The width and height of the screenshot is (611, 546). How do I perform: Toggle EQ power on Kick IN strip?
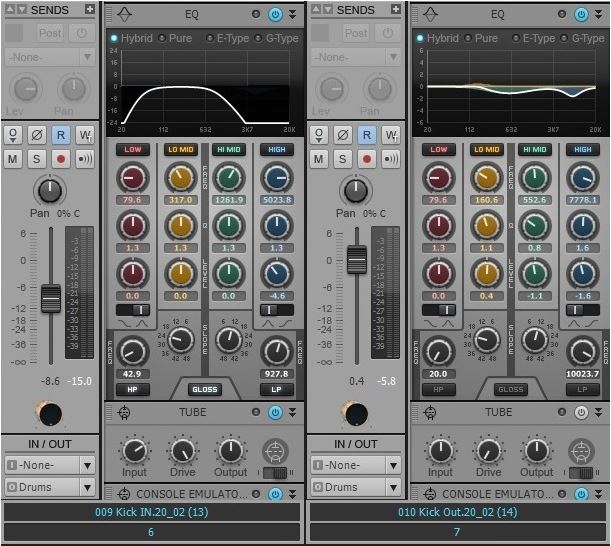click(275, 14)
